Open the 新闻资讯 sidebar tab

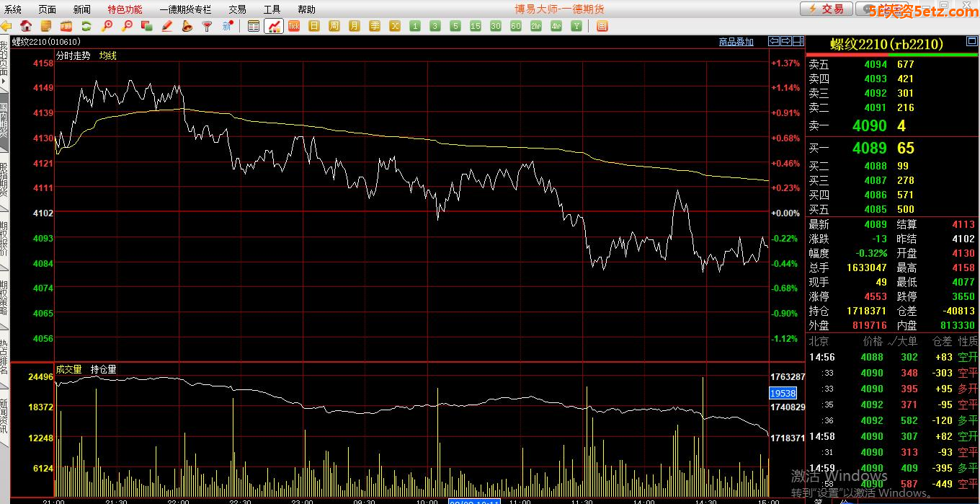coord(4,415)
